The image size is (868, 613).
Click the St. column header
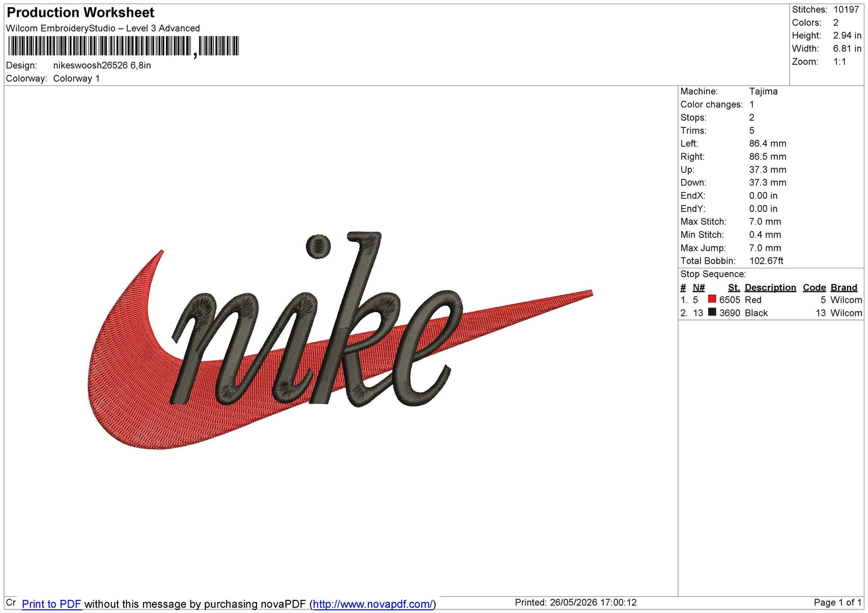pyautogui.click(x=733, y=288)
